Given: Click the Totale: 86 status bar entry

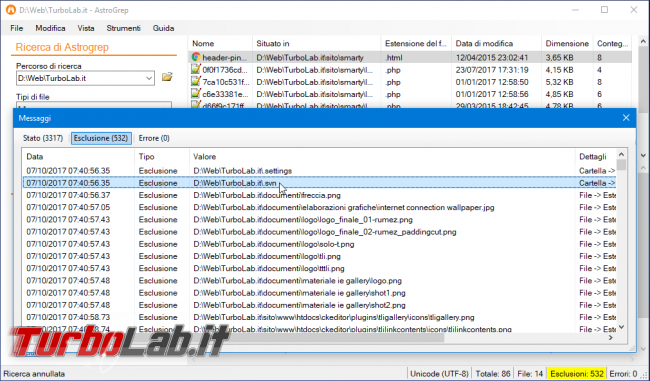Looking at the screenshot, I should point(492,374).
